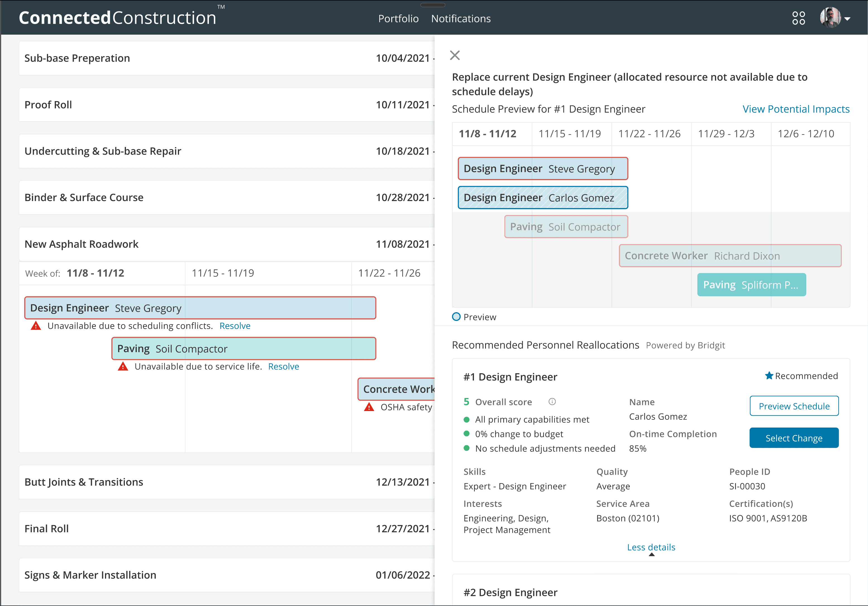
Task: Collapse details using the Less details arrow
Action: (x=651, y=555)
